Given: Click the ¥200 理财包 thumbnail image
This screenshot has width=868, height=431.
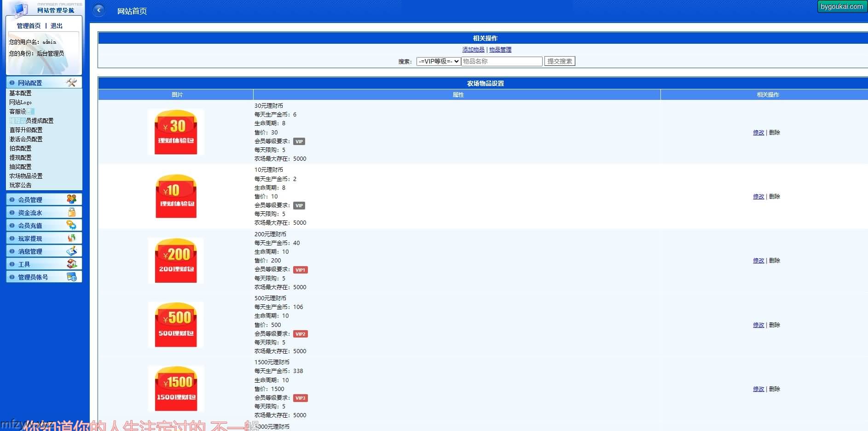Looking at the screenshot, I should (176, 261).
